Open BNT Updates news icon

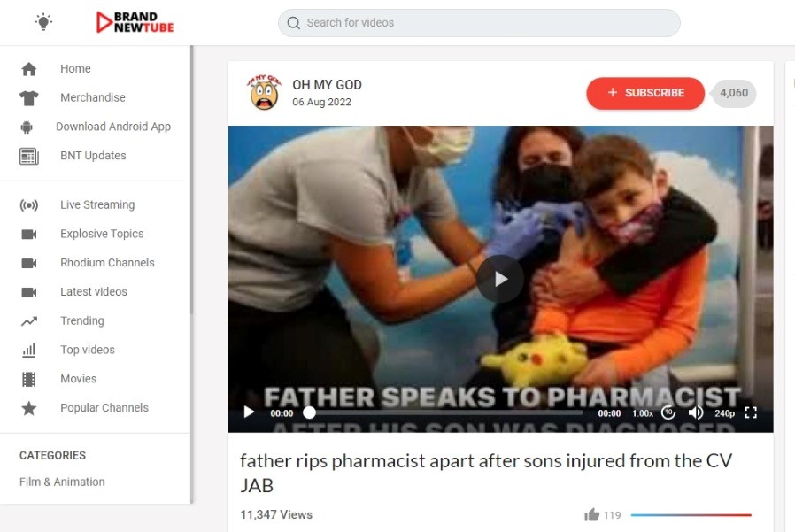pos(29,156)
